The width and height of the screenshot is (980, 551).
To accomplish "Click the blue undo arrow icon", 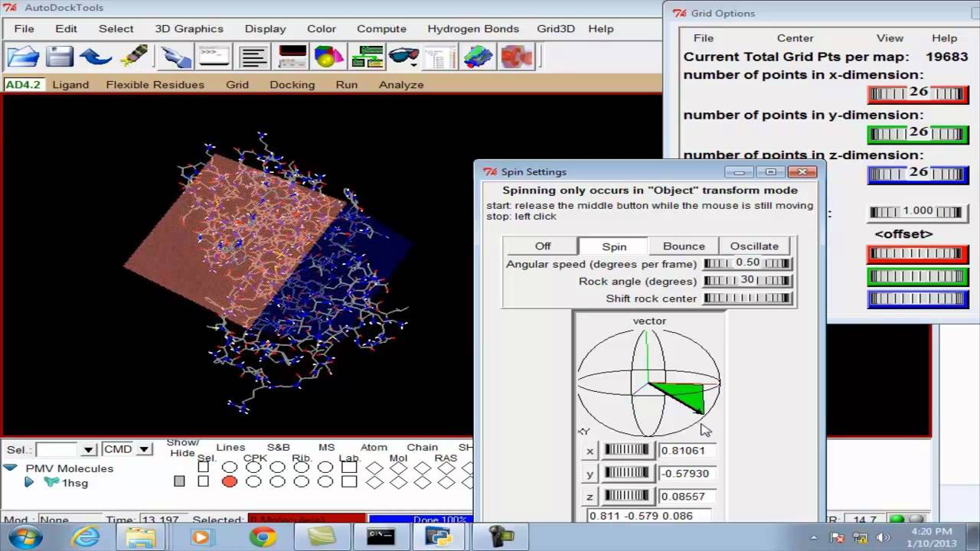I will [96, 57].
